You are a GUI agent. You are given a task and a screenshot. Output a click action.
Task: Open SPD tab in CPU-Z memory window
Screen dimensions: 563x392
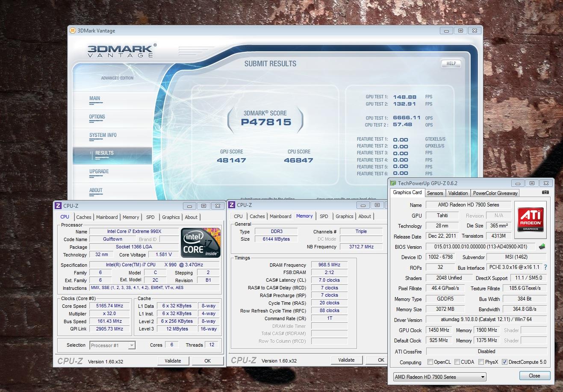click(324, 216)
